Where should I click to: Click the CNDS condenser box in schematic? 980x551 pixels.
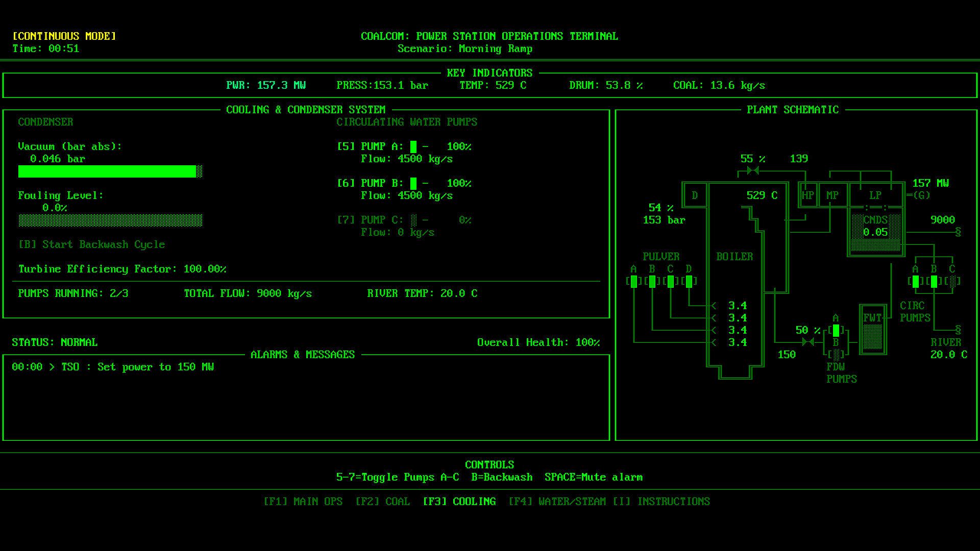[x=875, y=232]
